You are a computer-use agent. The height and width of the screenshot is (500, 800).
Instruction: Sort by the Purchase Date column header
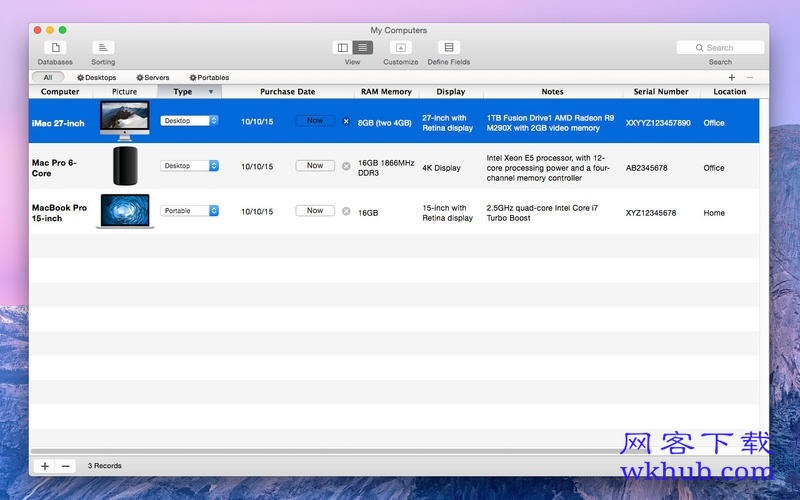tap(288, 92)
